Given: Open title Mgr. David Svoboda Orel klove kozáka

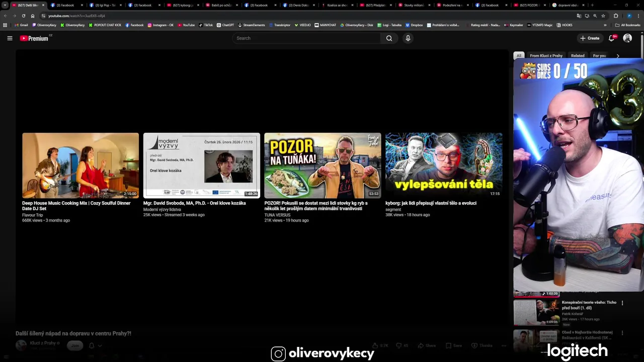Looking at the screenshot, I should [194, 203].
